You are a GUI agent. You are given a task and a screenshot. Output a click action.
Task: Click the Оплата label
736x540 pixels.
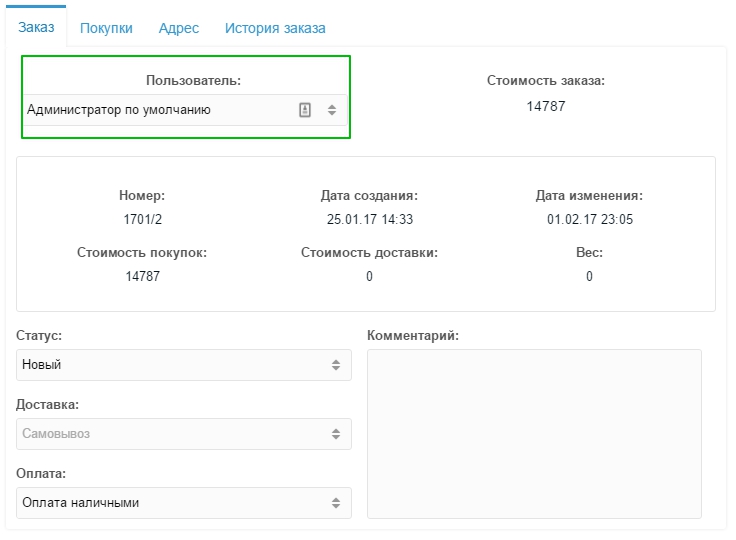[42, 473]
